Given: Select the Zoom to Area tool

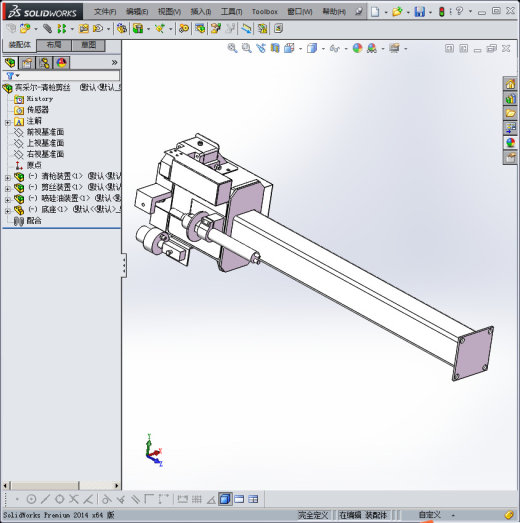Looking at the screenshot, I should (246, 48).
